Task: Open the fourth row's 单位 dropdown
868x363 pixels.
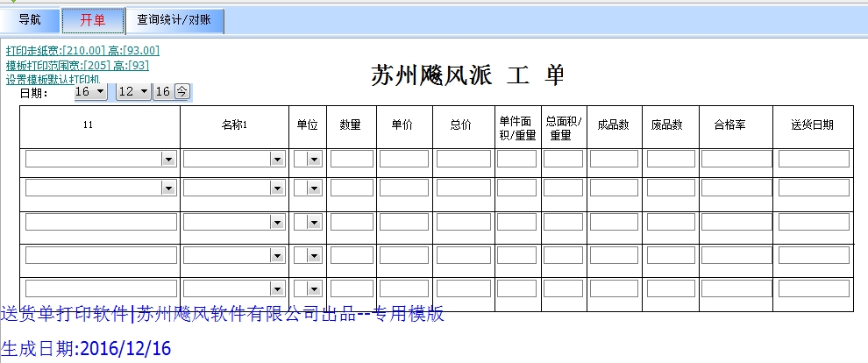Action: [315, 256]
